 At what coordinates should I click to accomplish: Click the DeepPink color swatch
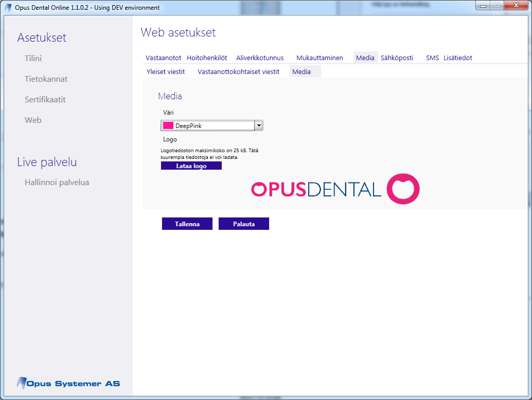[x=168, y=126]
